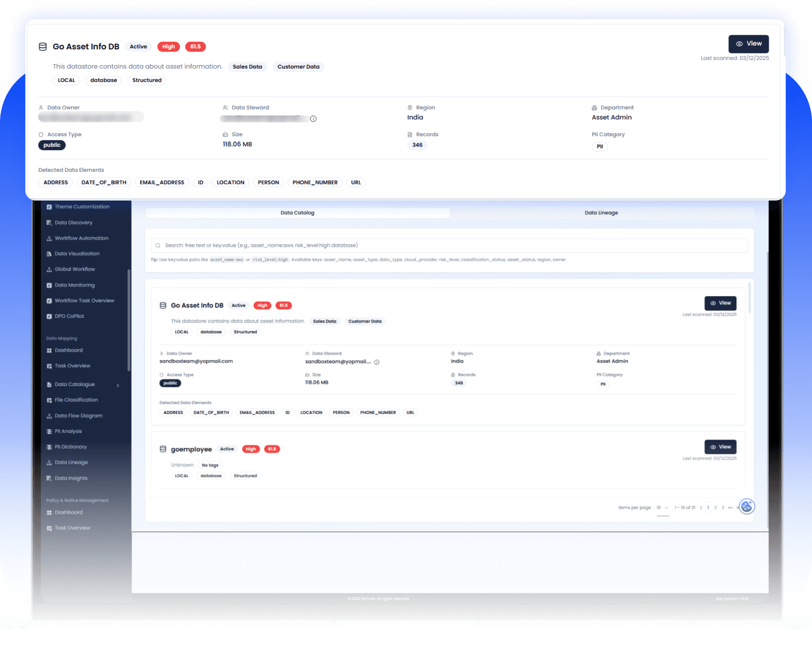
Task: Click the goemployee datastore title
Action: coord(191,449)
